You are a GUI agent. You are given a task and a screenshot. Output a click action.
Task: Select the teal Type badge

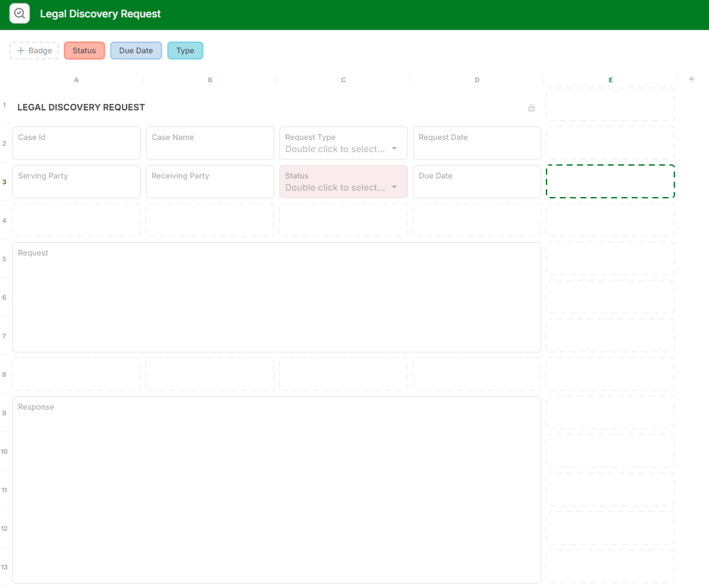pos(185,51)
